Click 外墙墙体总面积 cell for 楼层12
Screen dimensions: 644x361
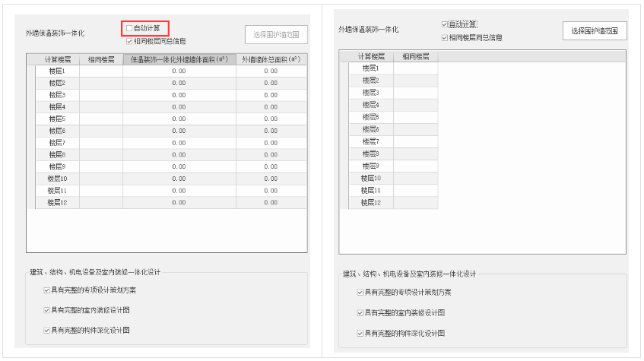[271, 202]
